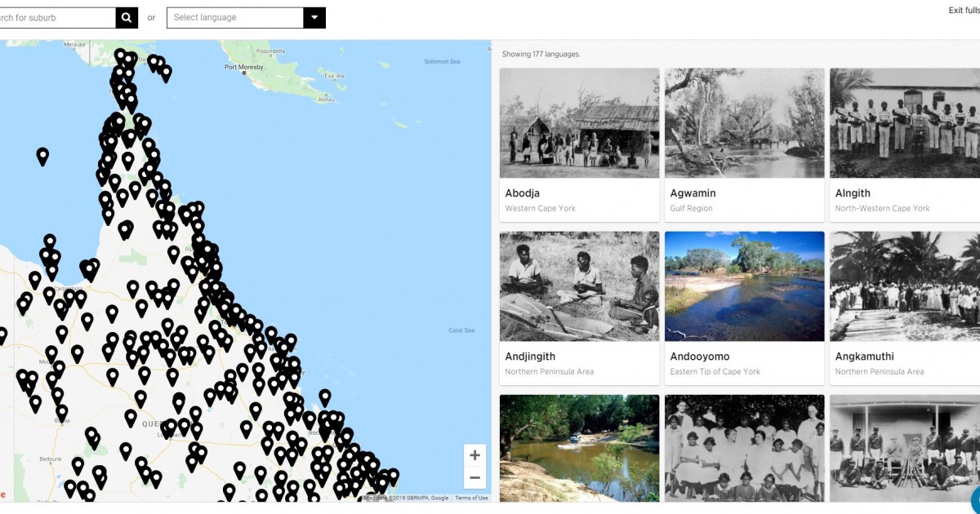Screen dimensions: 980x514
Task: Click the Agwamin title text
Action: [x=693, y=193]
